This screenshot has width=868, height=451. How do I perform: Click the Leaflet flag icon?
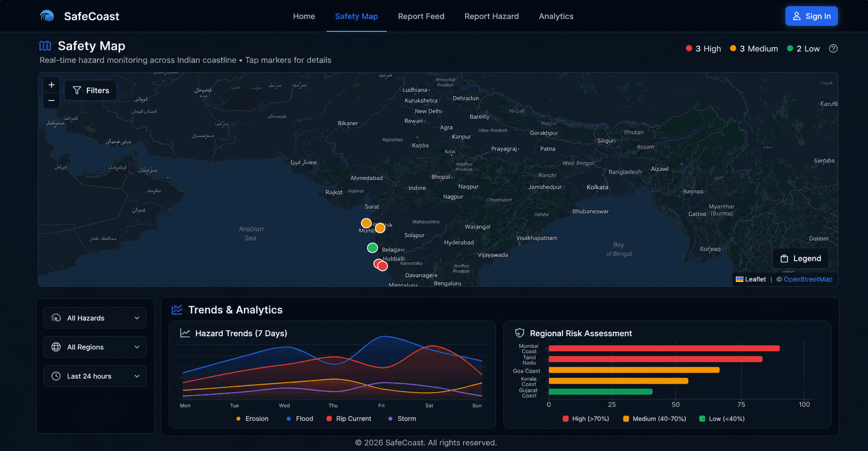coord(740,279)
